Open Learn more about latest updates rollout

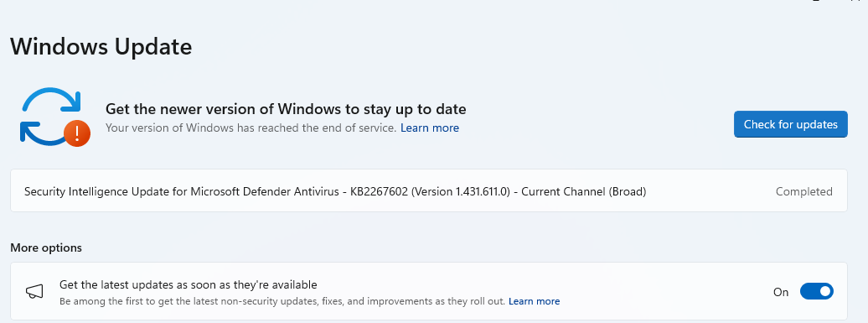(535, 301)
